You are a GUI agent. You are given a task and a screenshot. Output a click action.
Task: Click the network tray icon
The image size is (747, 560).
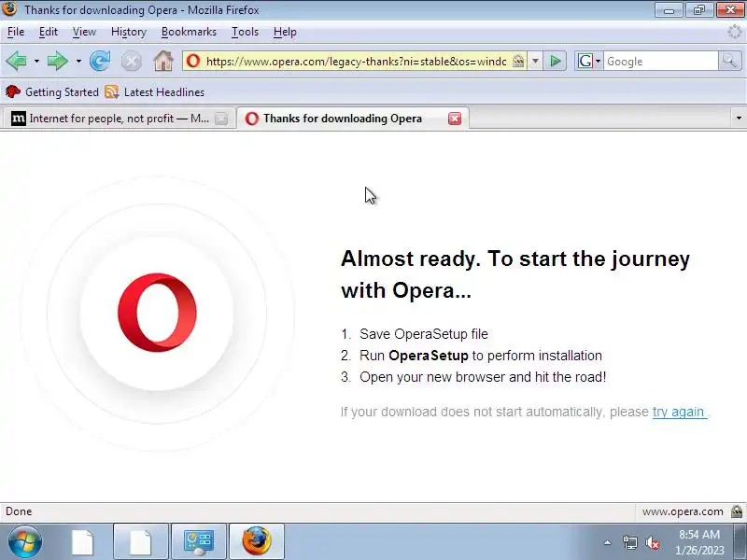coord(629,542)
